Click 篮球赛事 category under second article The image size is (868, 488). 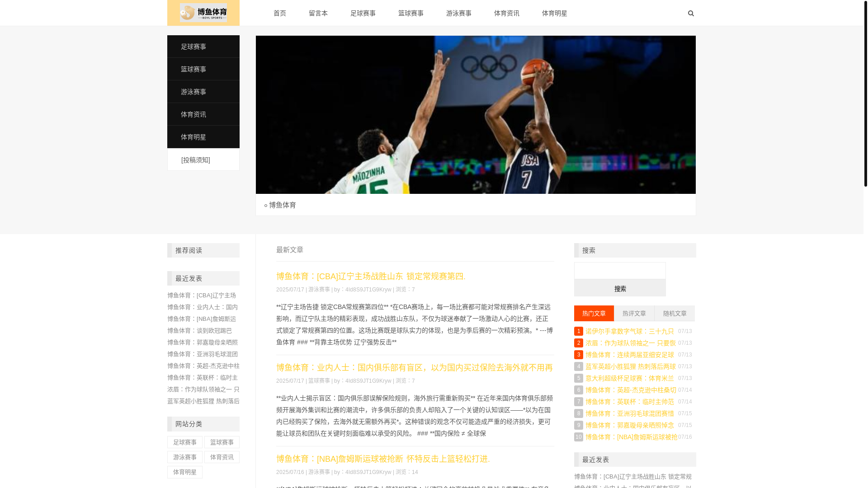(319, 381)
